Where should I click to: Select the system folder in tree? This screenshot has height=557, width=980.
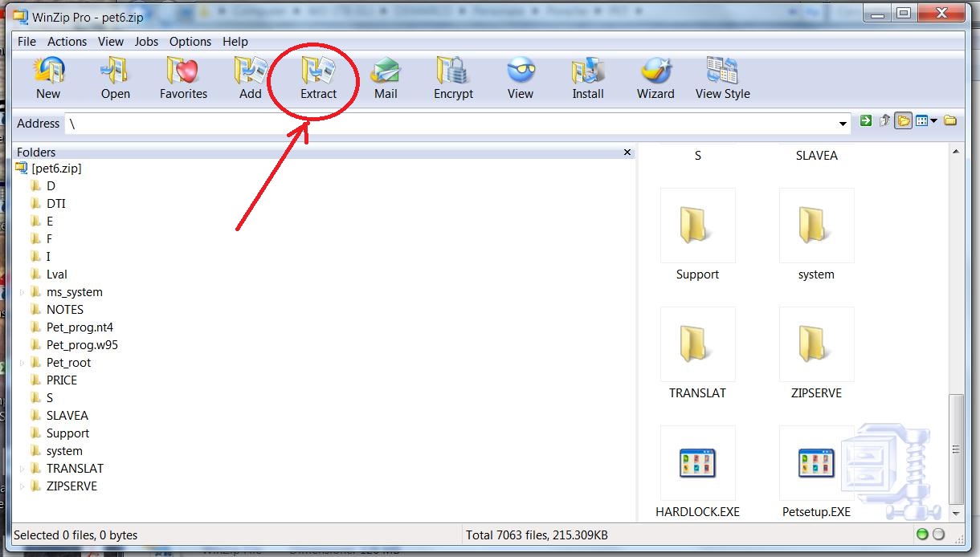tap(64, 451)
